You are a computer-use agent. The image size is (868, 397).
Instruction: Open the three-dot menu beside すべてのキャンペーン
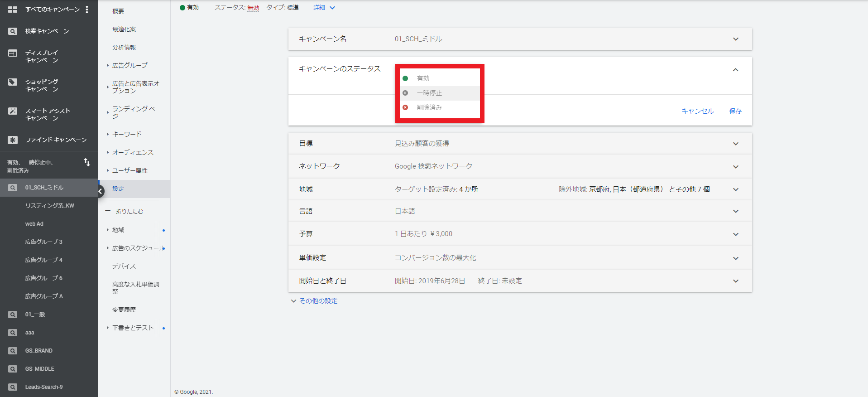[x=87, y=10]
